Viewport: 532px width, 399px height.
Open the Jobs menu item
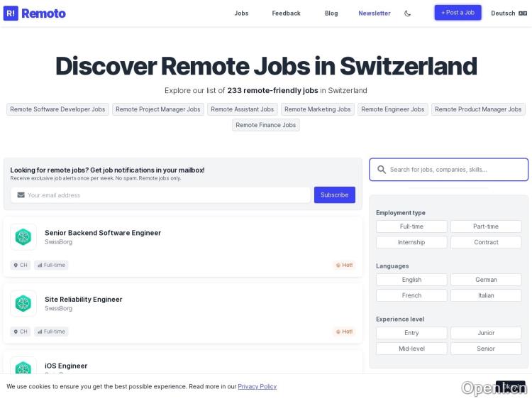(241, 13)
